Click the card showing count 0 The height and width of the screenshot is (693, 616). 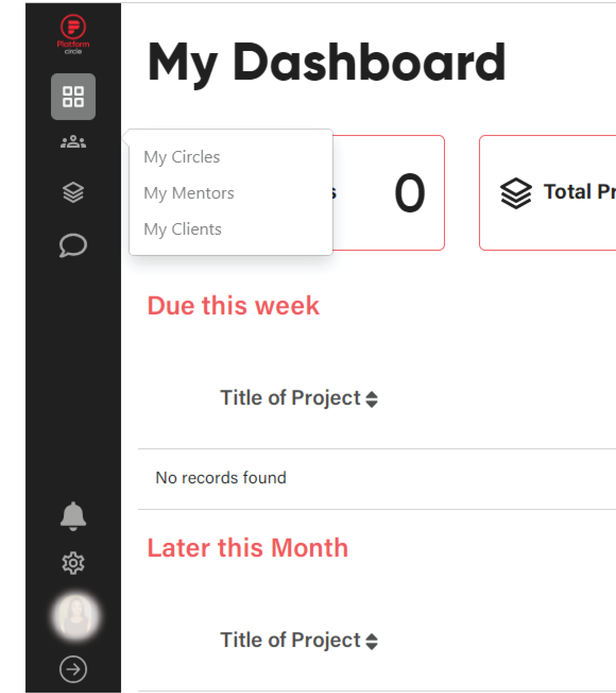tap(388, 193)
